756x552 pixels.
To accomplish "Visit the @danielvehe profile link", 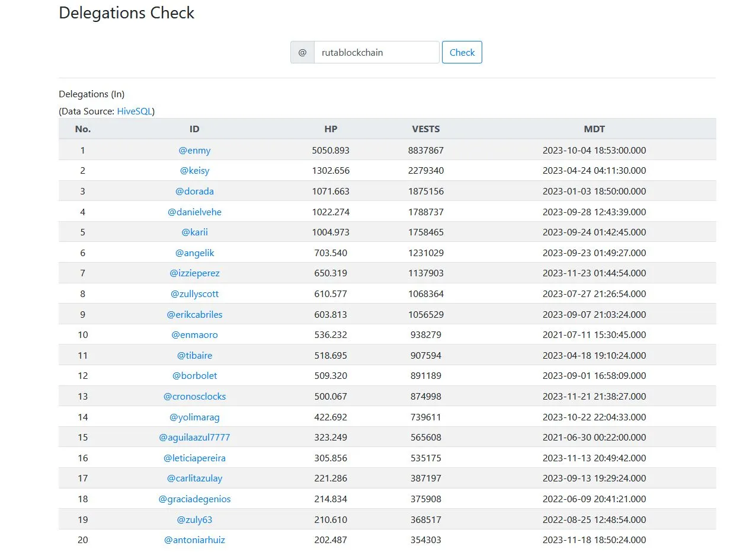I will pos(194,212).
